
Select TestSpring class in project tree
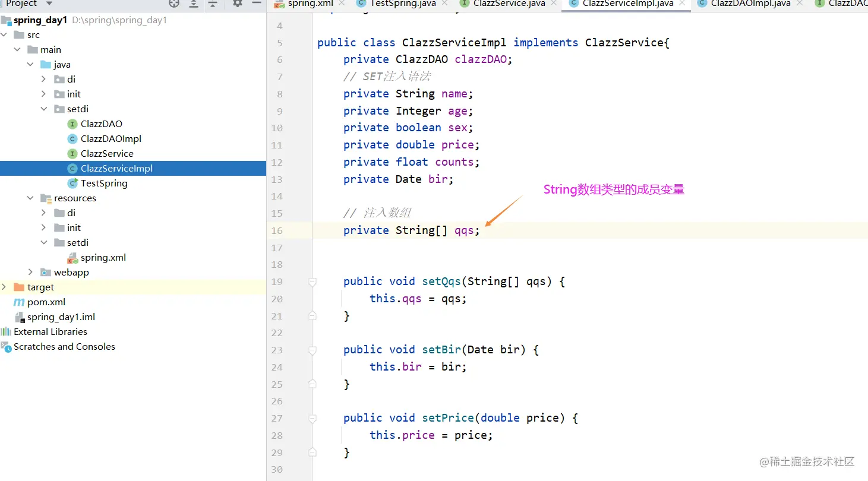104,183
